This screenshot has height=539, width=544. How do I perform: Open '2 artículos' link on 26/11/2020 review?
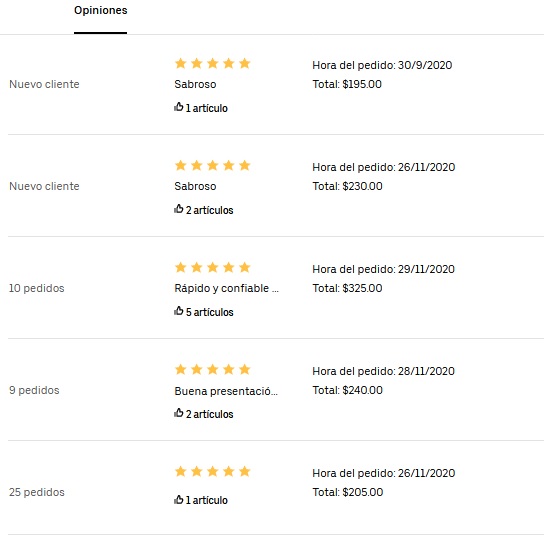210,210
